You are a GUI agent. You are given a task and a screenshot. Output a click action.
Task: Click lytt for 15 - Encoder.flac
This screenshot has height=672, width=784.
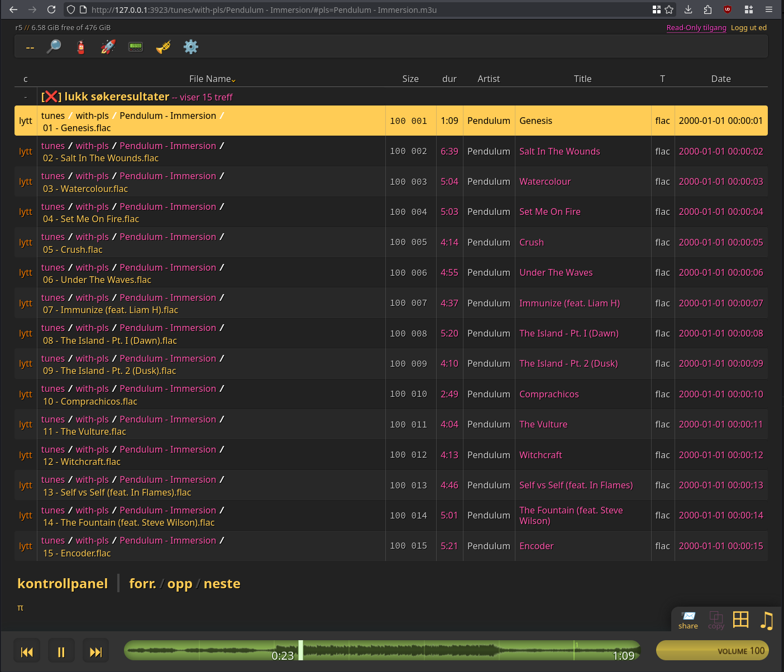[26, 546]
